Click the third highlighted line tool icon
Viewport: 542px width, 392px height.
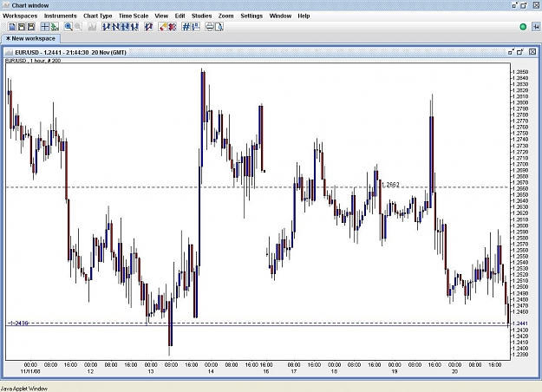125,27
